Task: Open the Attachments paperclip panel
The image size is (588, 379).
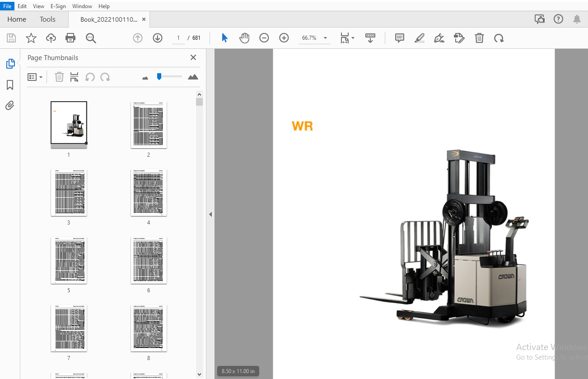Action: pos(10,106)
